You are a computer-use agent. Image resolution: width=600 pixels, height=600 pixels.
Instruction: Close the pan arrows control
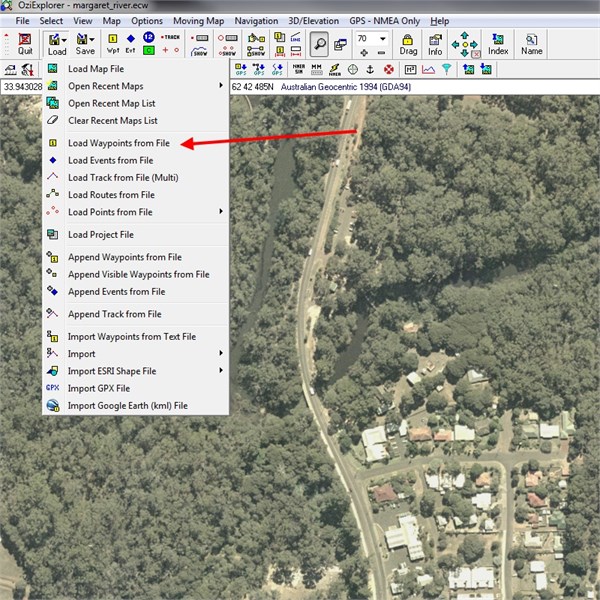(x=476, y=54)
